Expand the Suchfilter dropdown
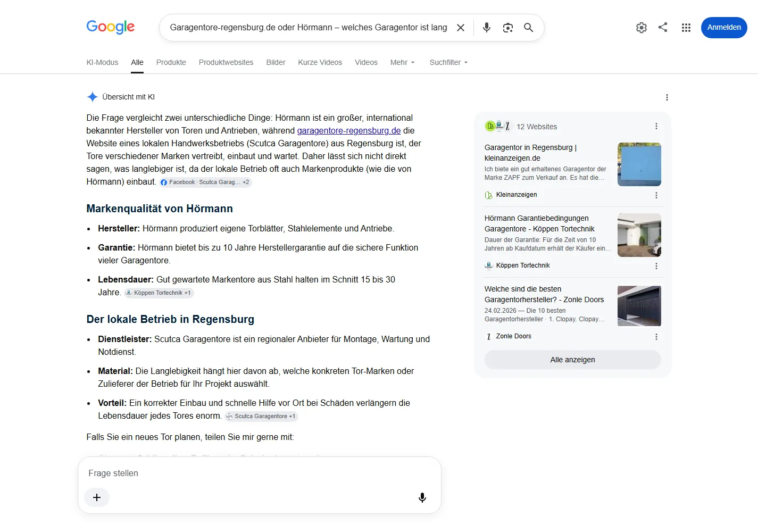The width and height of the screenshot is (766, 532). pos(448,62)
